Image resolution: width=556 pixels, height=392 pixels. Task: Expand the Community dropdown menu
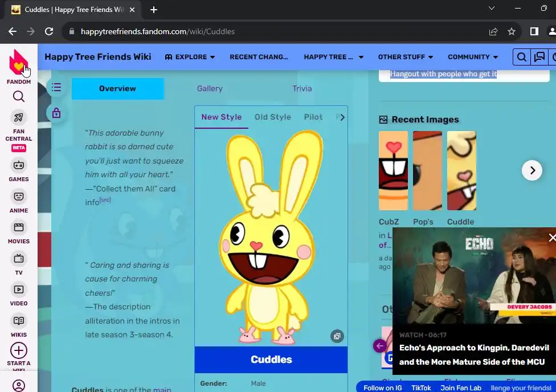pyautogui.click(x=473, y=57)
